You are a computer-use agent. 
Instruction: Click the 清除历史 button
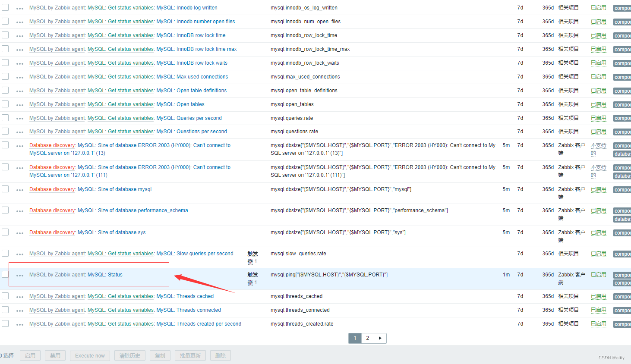(130, 356)
